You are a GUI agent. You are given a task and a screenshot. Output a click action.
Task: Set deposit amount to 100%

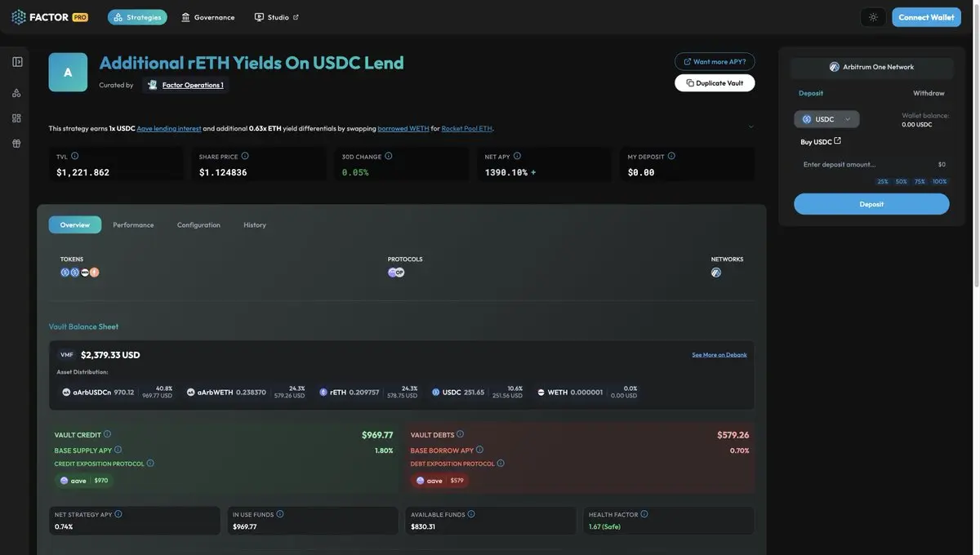(940, 181)
